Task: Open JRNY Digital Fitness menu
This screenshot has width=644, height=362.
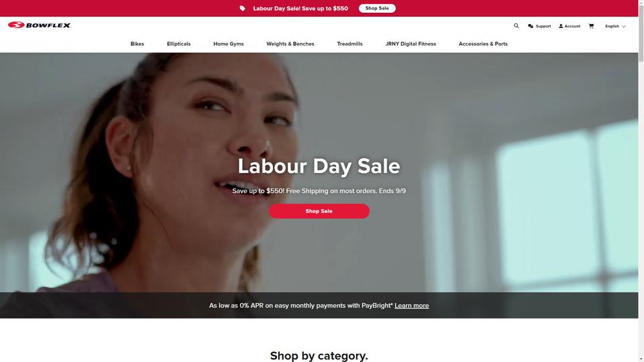Action: 411,44
